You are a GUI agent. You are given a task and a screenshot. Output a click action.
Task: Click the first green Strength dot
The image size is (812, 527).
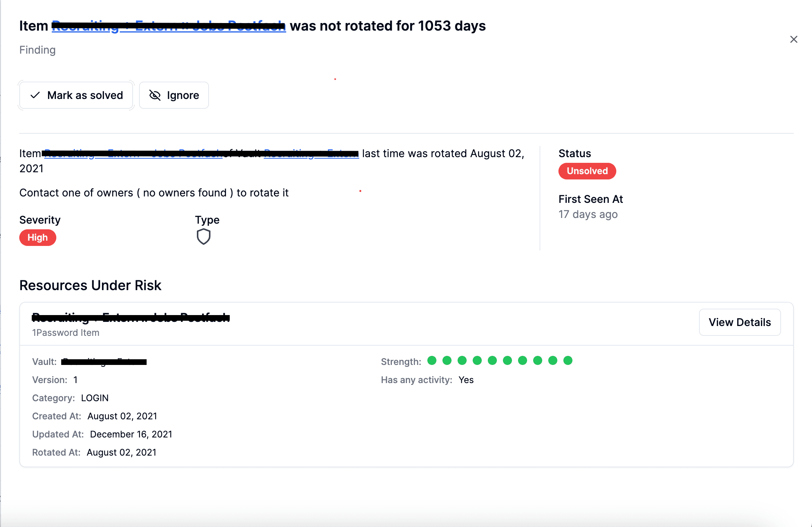click(432, 361)
